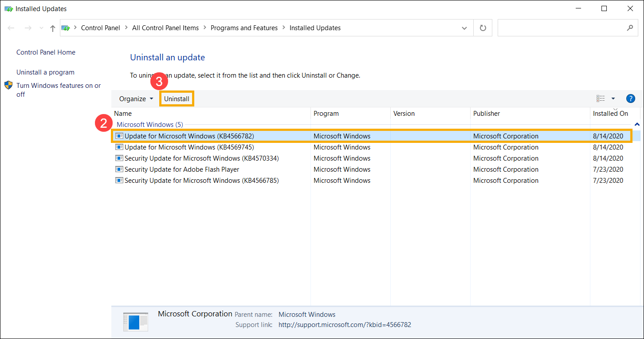Go back using the Back arrow

(x=11, y=28)
